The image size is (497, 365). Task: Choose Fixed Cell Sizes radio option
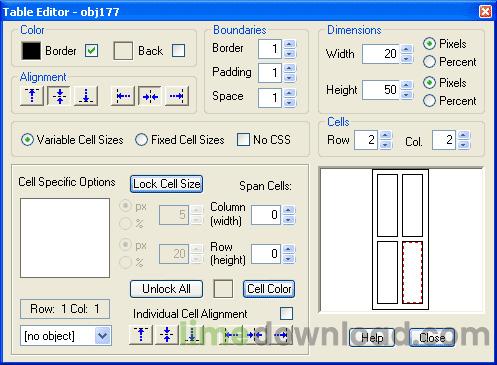click(x=141, y=140)
